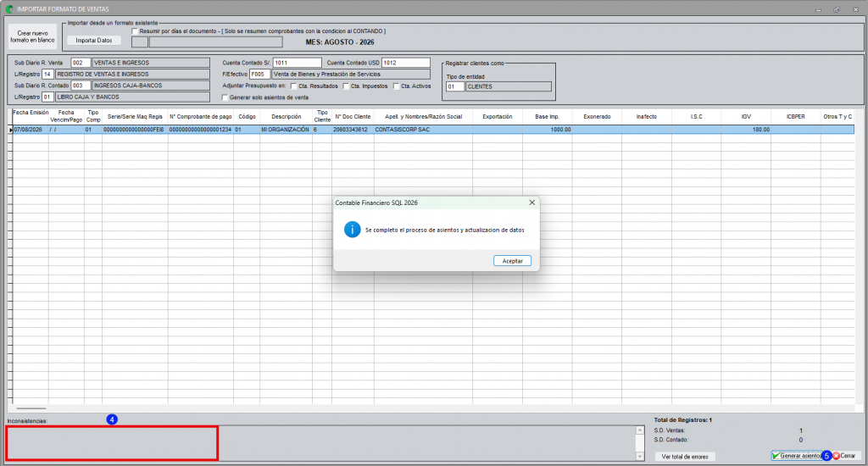Close the Importar Formato de Ventas window
Screen dimensions: 868x466
855,9
